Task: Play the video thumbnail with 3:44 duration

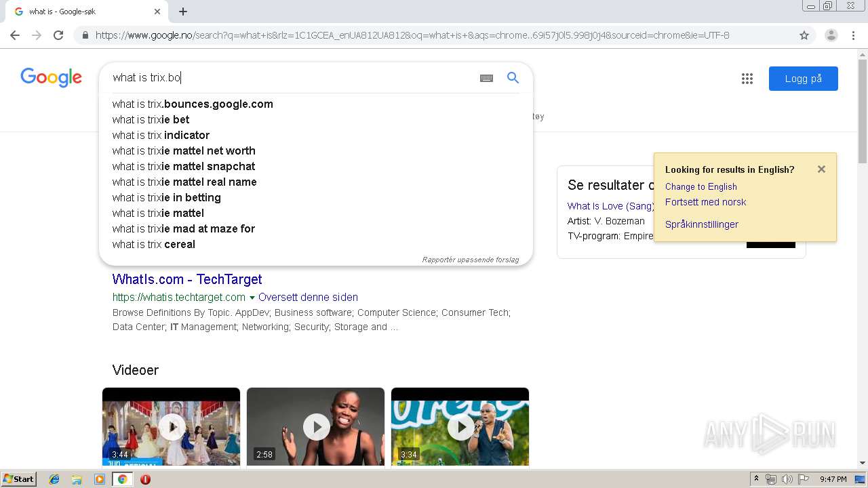Action: click(171, 426)
